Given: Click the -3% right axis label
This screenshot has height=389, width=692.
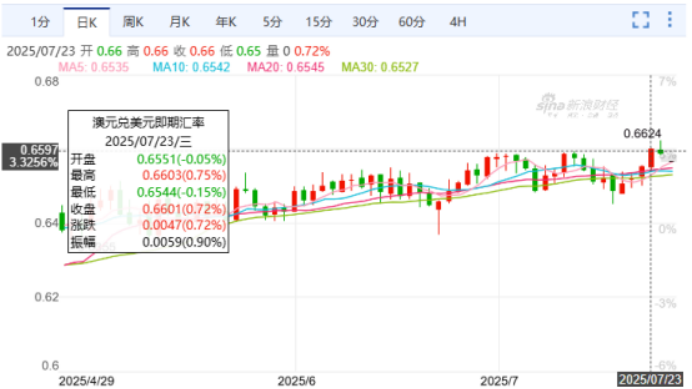Looking at the screenshot, I should tap(666, 303).
